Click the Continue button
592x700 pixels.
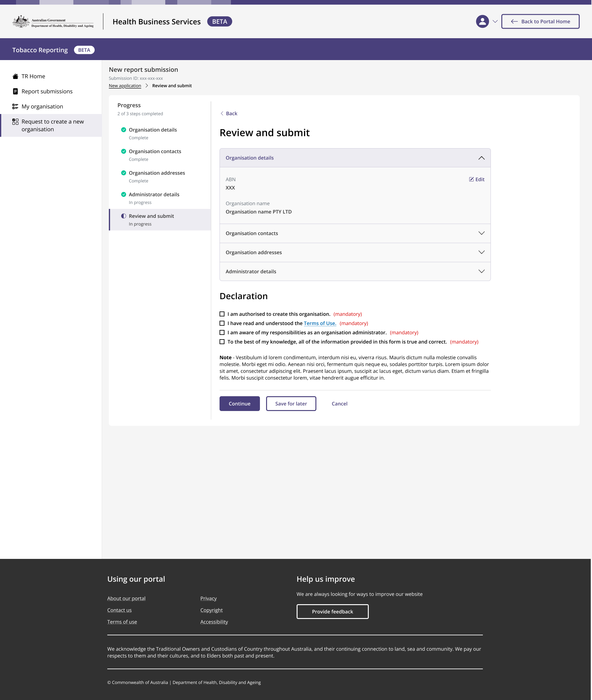(x=240, y=404)
